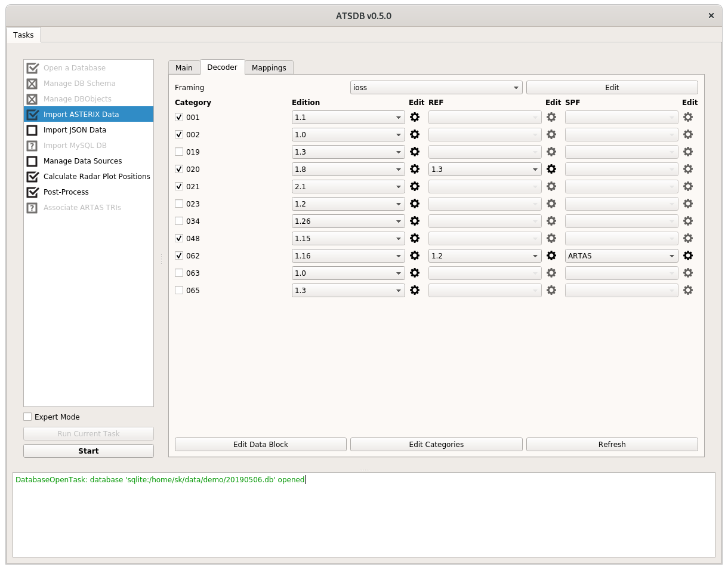728x570 pixels.
Task: Uncheck category 020 checkbox
Action: click(179, 170)
